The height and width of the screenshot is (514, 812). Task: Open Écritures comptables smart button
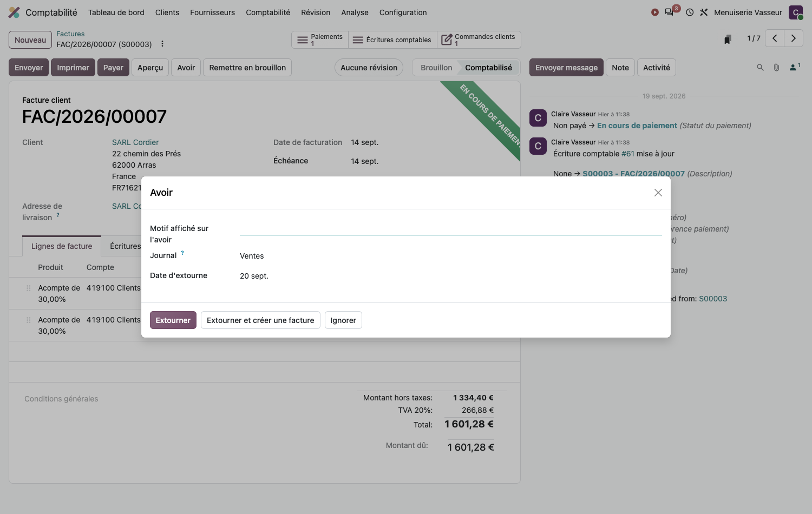(392, 40)
